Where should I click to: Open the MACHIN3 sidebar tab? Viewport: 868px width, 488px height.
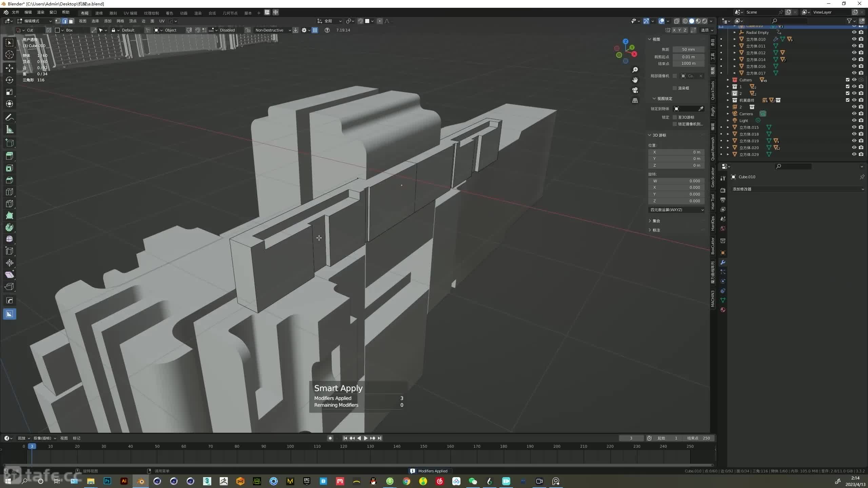click(713, 299)
